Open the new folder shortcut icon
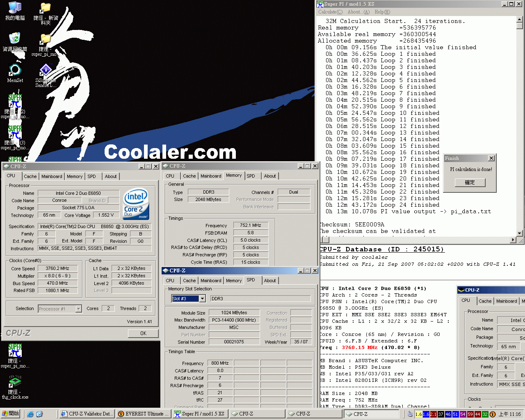Image resolution: width=525 pixels, height=420 pixels. click(x=46, y=14)
